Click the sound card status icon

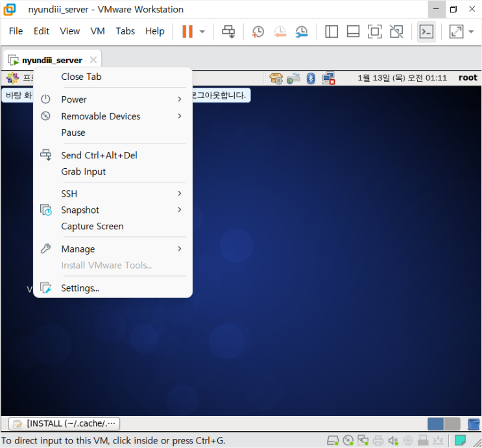click(393, 441)
